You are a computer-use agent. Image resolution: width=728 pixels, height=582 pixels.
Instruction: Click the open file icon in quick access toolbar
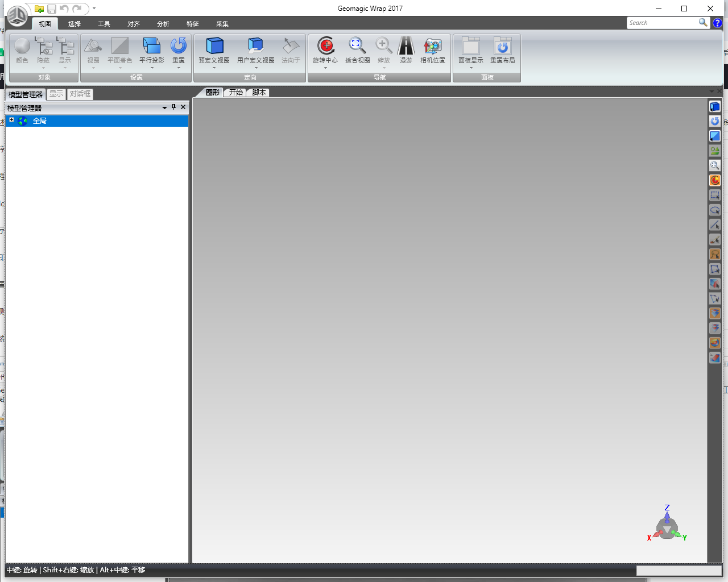tap(39, 9)
